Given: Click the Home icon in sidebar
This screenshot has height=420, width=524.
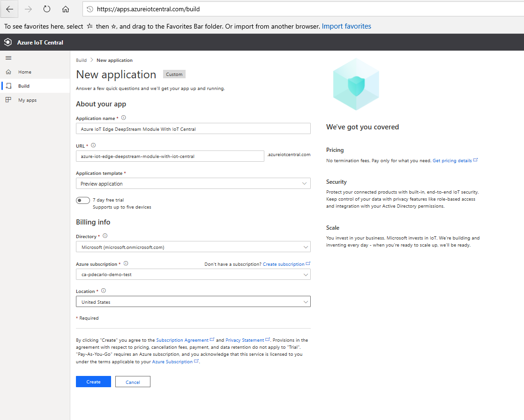Looking at the screenshot, I should pos(9,72).
